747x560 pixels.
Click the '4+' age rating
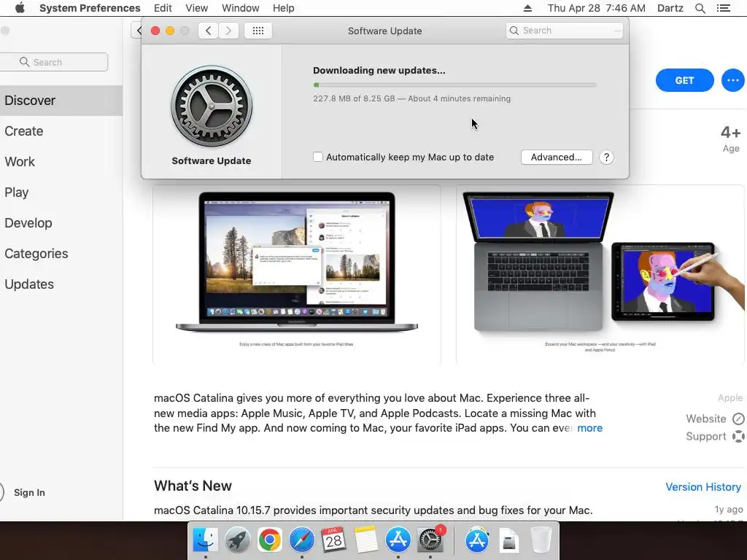(730, 132)
